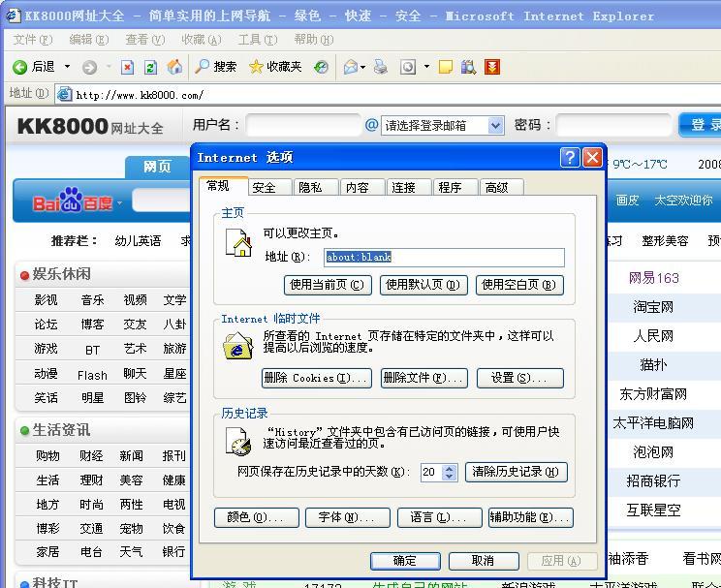Click the yellow note toolbar icon
The height and width of the screenshot is (588, 721).
pos(445,68)
